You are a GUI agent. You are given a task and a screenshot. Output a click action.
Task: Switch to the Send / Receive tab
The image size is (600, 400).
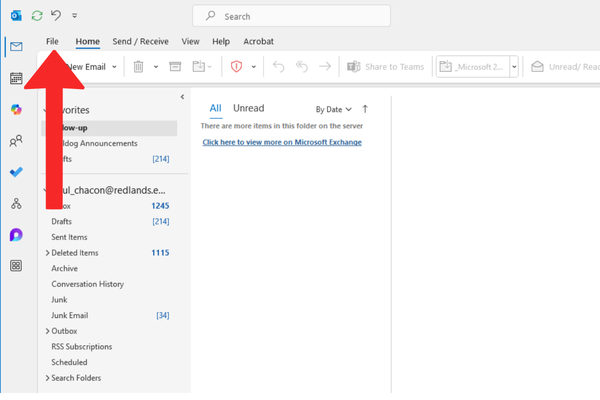(140, 41)
